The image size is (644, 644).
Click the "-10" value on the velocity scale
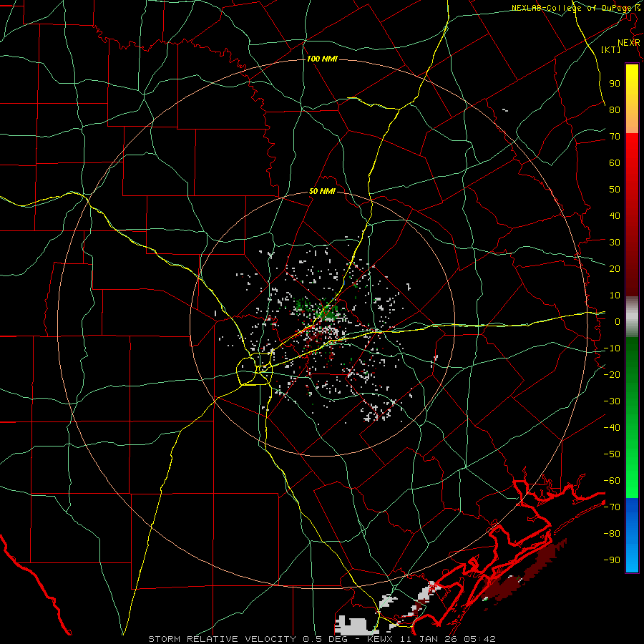click(x=612, y=348)
